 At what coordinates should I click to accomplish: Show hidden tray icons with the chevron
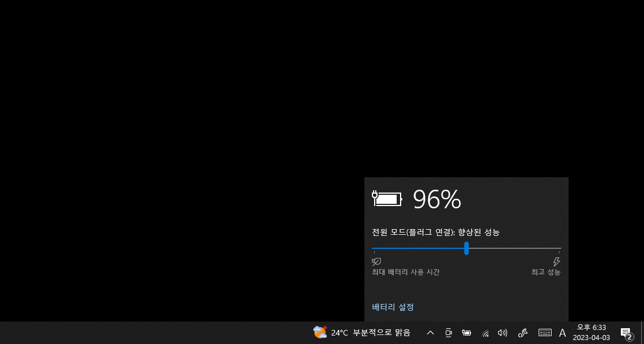point(430,333)
